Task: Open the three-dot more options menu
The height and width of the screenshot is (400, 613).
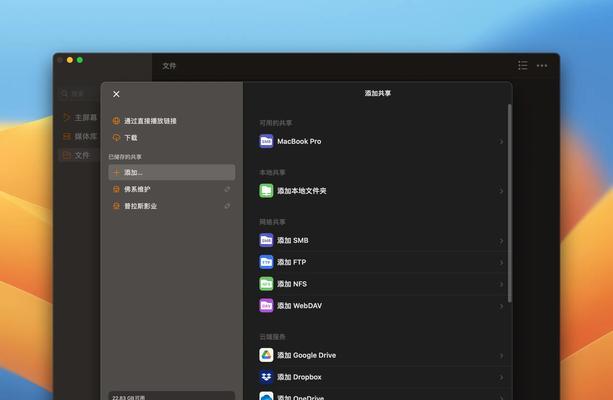Action: (542, 66)
